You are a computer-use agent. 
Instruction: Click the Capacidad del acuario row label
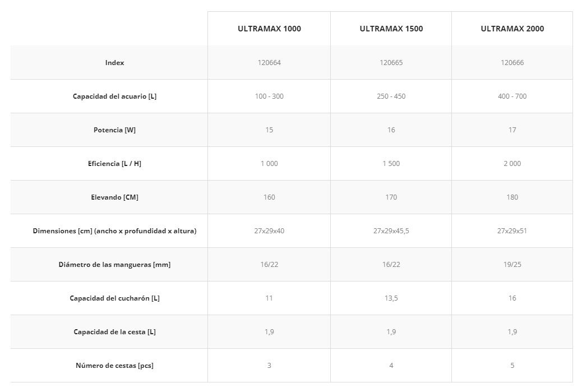tap(114, 96)
